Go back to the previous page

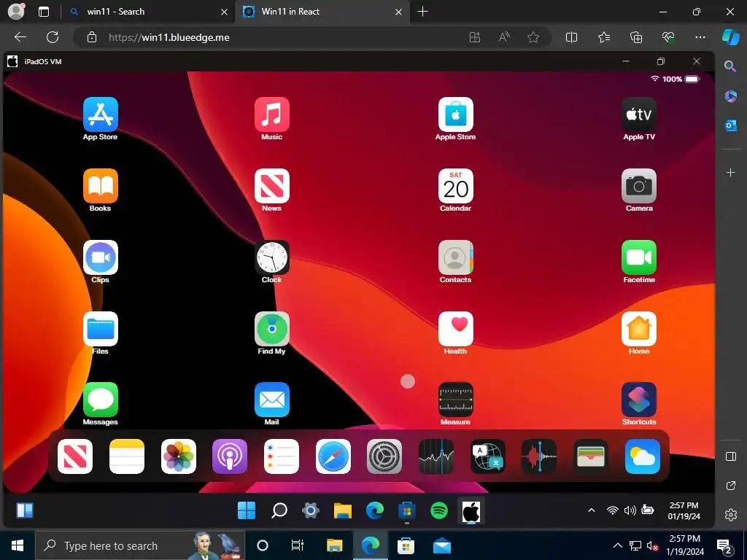(x=20, y=38)
